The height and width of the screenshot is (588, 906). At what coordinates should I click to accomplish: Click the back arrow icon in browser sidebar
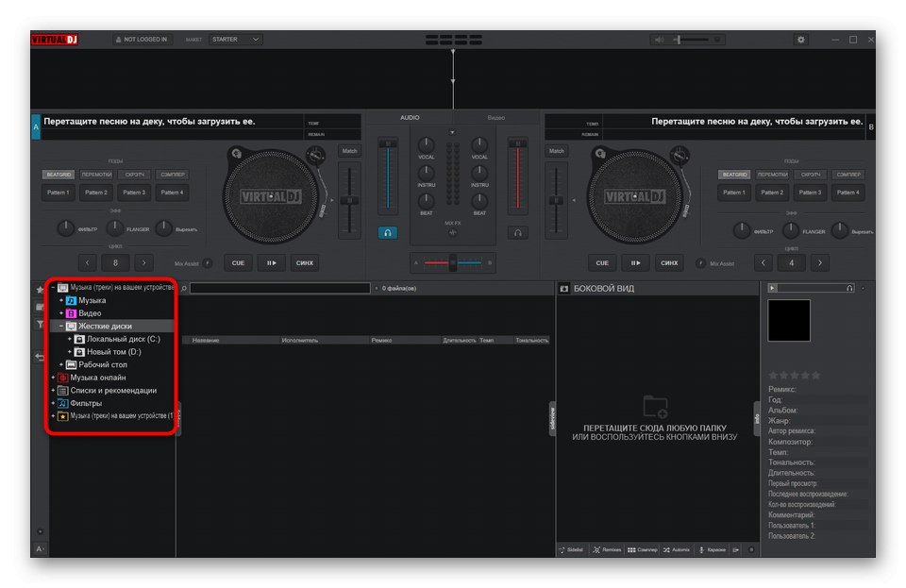point(40,357)
